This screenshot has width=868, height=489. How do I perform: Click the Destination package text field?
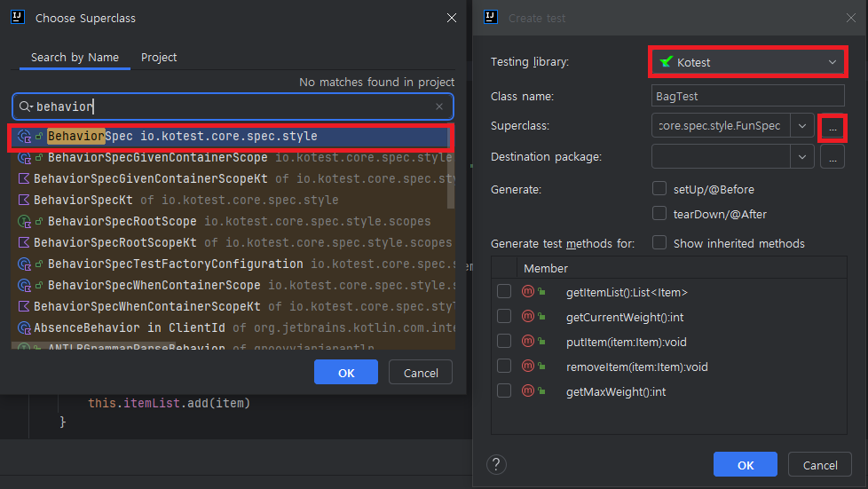pos(721,157)
